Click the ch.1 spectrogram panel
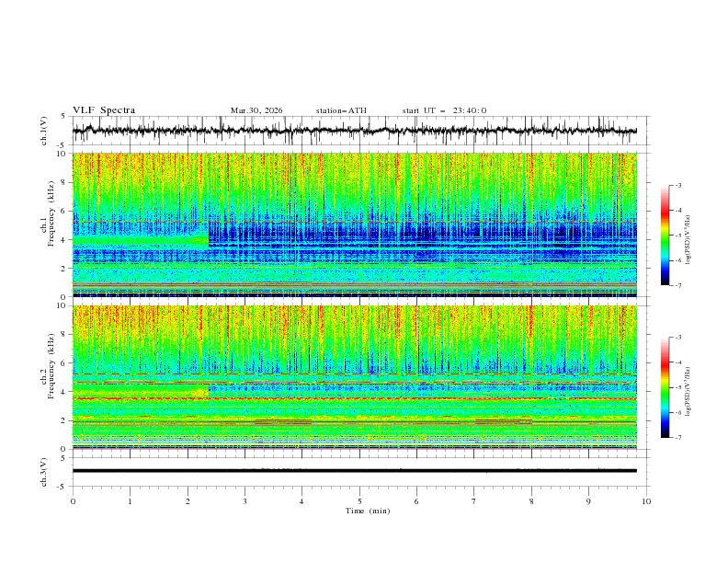The width and height of the screenshot is (728, 563). point(355,224)
